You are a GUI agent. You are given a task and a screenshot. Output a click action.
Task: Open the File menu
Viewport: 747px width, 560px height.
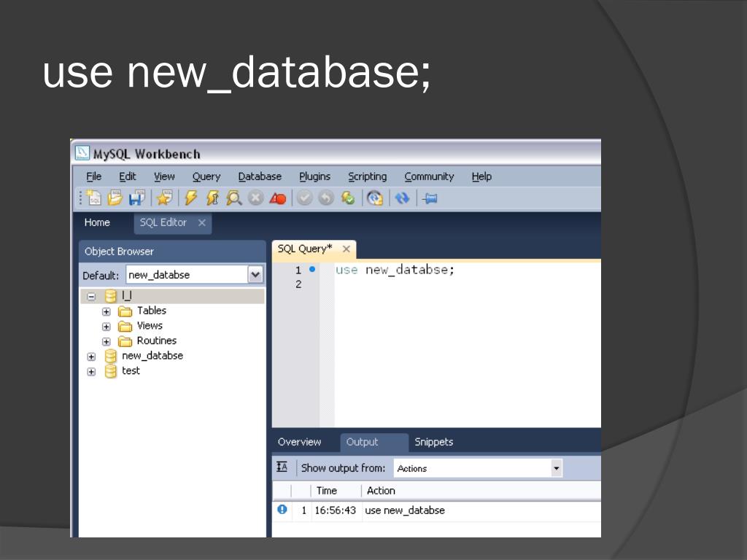point(94,176)
